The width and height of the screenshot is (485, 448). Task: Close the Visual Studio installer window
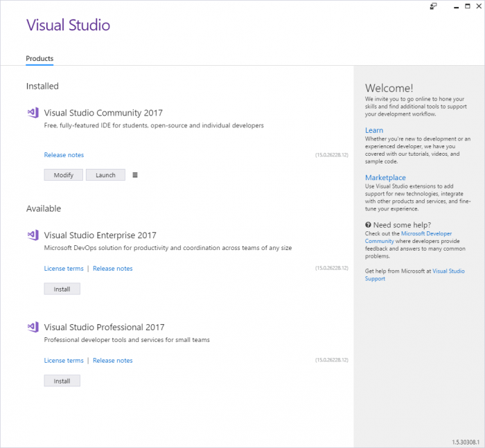coord(479,6)
